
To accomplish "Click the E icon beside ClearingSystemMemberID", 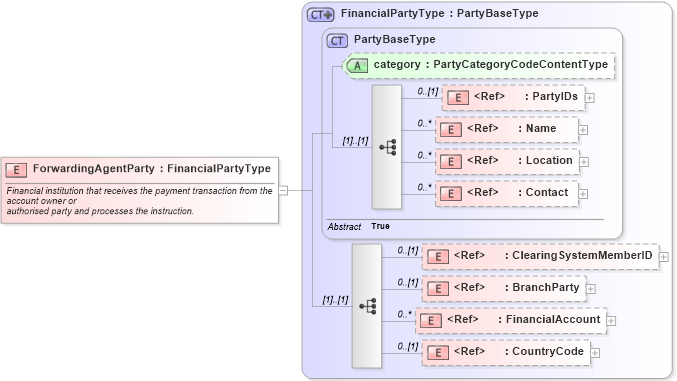I will coord(438,257).
